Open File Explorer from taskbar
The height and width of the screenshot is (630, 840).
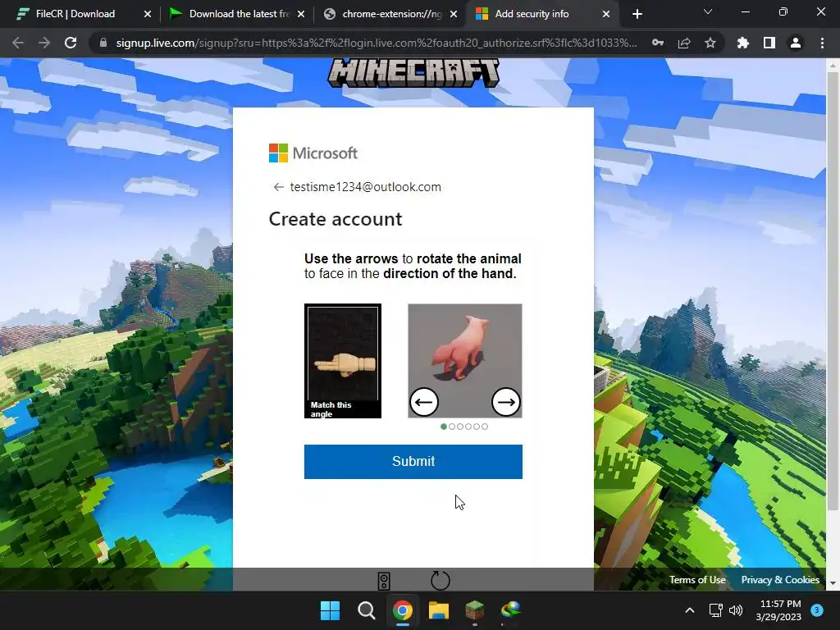coord(438,610)
